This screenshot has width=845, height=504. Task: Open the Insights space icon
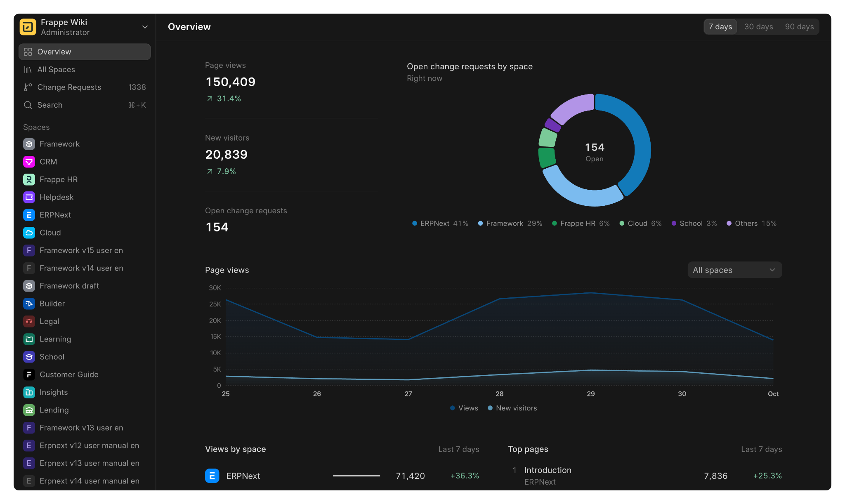pyautogui.click(x=29, y=392)
